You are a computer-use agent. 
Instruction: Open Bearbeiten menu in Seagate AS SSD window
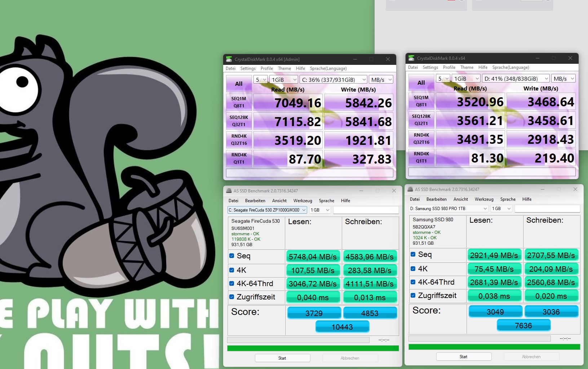point(255,201)
